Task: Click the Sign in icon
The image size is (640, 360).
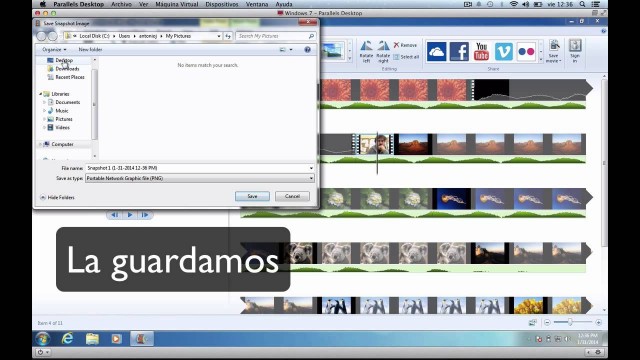Action: [575, 51]
